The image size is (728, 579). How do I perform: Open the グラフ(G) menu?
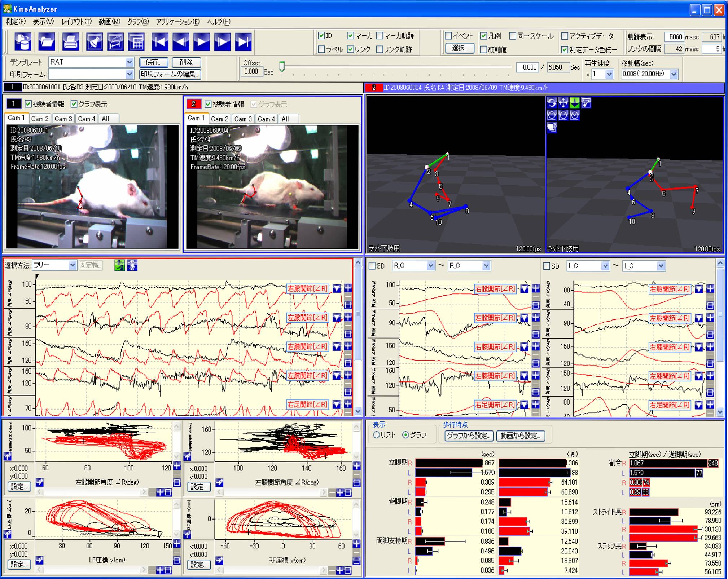137,22
